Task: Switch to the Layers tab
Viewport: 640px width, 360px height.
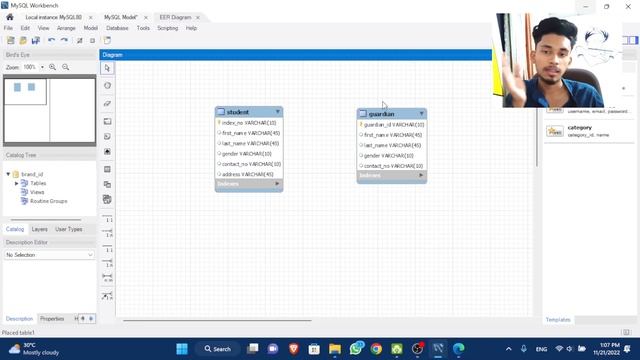Action: (x=40, y=229)
